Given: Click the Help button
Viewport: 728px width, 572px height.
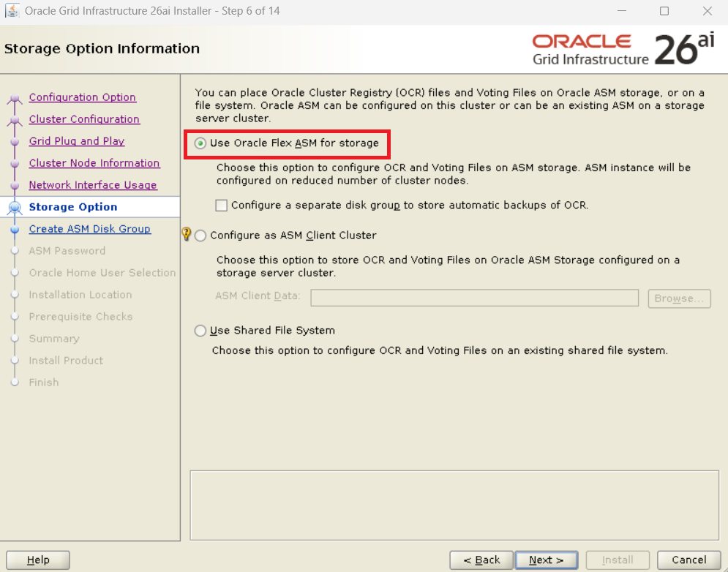Looking at the screenshot, I should (x=38, y=560).
